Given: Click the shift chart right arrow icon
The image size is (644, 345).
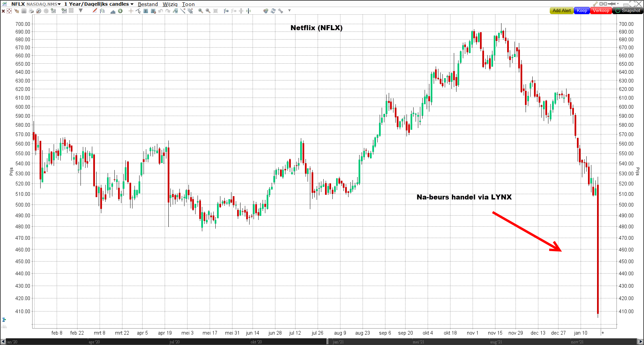Looking at the screenshot, I should coord(226,11).
